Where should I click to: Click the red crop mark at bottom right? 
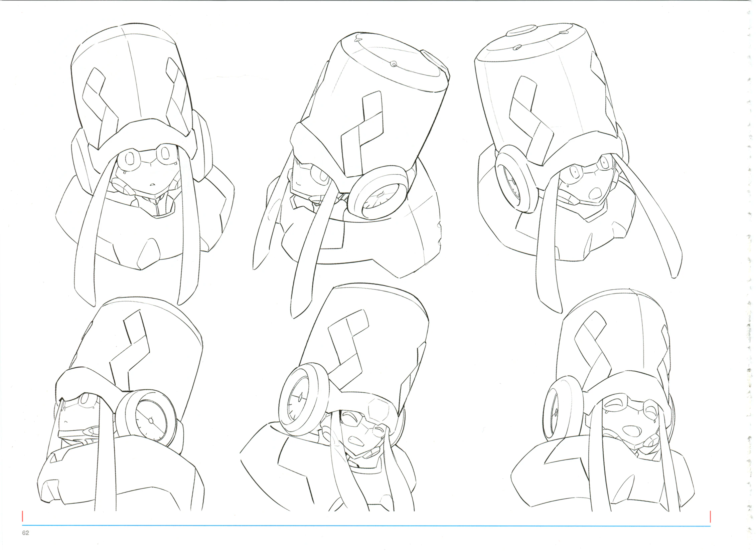coord(710,516)
